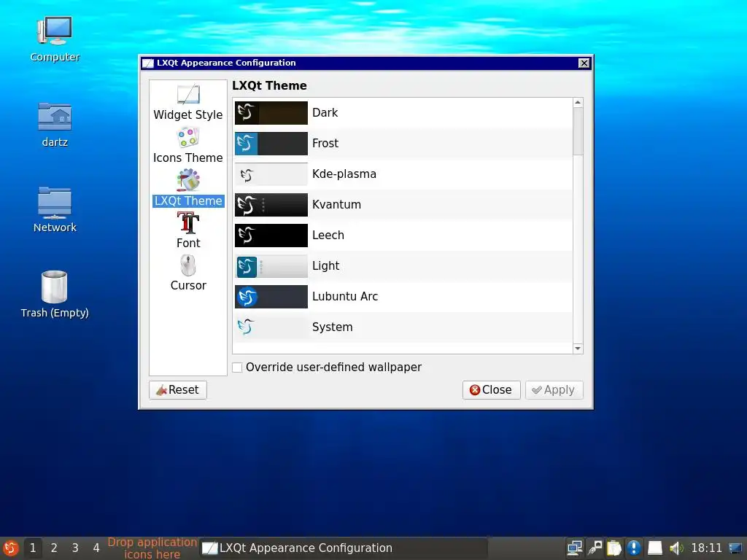The height and width of the screenshot is (560, 747).
Task: Click the 'Leech' theme name
Action: [328, 236]
